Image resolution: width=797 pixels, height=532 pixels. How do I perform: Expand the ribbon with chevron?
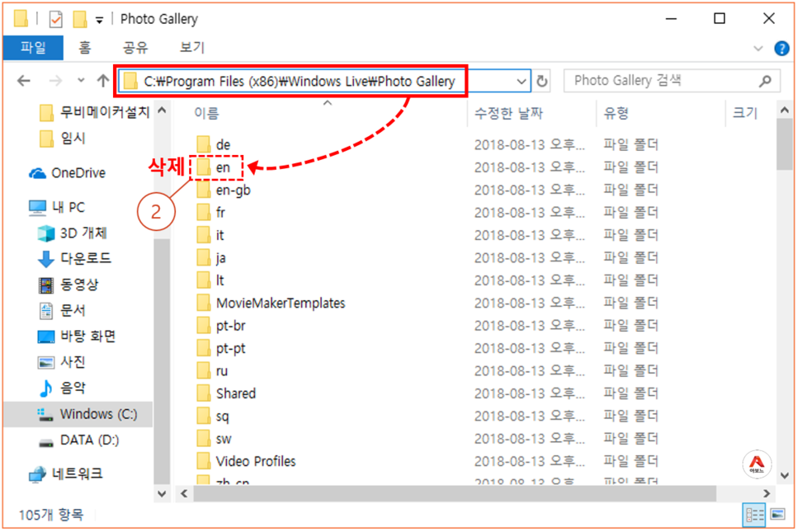[758, 49]
